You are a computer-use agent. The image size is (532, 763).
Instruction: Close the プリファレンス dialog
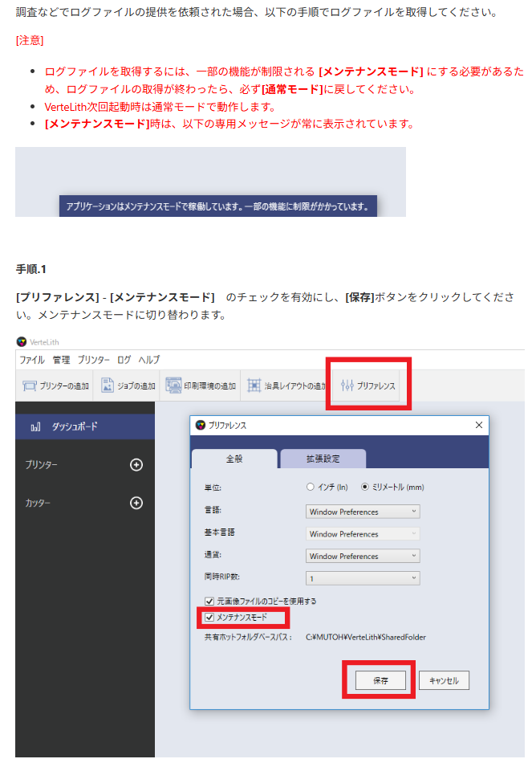point(479,425)
